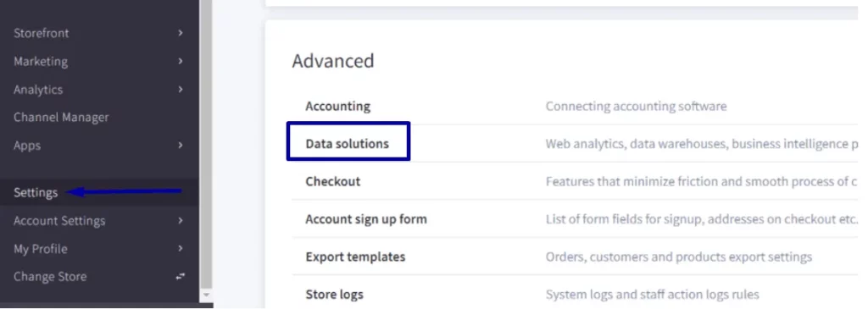This screenshot has width=868, height=309.
Task: Open the Accounting settings link
Action: tap(337, 106)
